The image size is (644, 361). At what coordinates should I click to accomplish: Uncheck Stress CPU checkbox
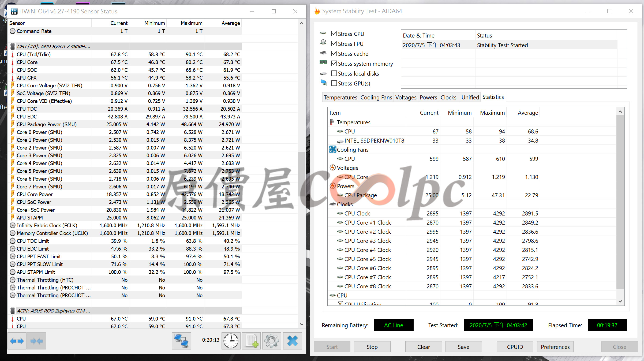point(334,34)
